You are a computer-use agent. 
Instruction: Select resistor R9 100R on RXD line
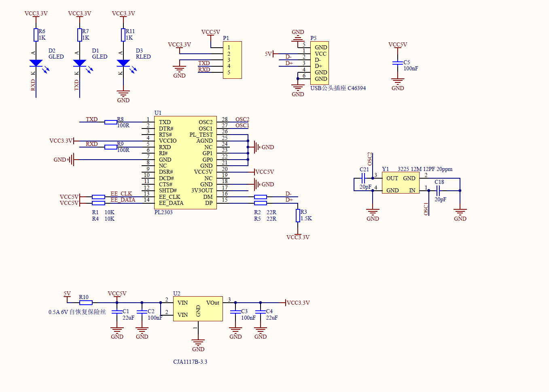111,147
